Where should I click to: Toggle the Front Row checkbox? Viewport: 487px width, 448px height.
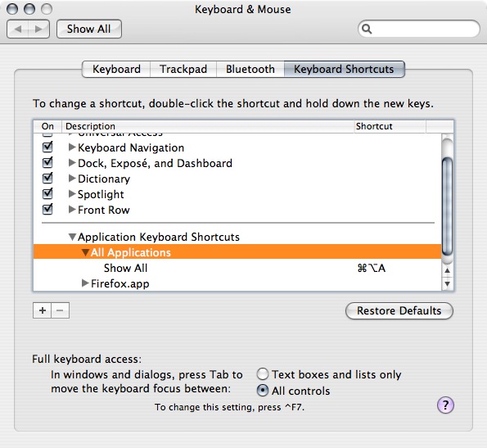point(47,209)
